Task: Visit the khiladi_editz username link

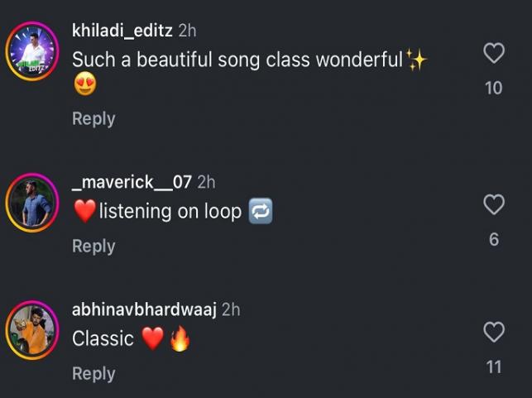Action: point(122,31)
